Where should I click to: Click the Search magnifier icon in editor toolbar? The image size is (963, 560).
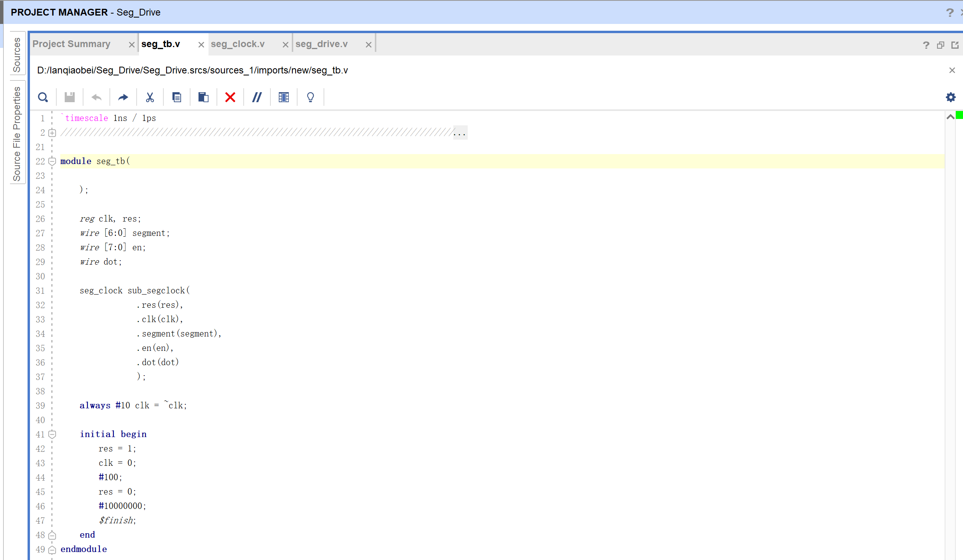coord(43,97)
